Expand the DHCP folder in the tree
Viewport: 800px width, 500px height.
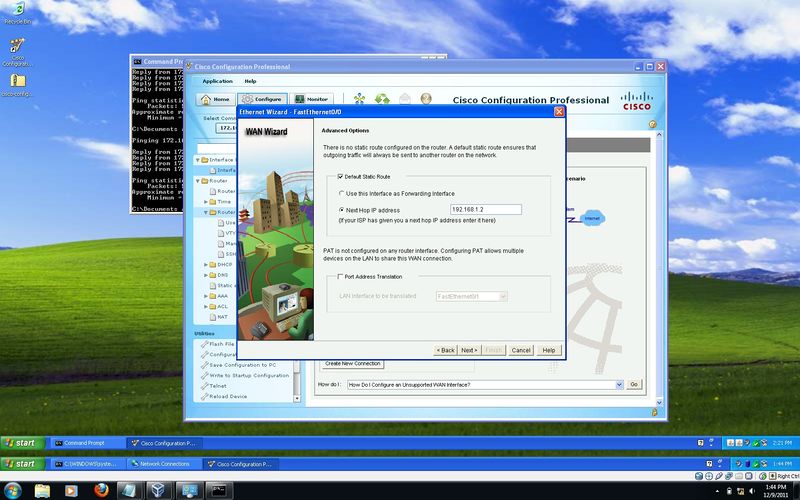tap(206, 265)
